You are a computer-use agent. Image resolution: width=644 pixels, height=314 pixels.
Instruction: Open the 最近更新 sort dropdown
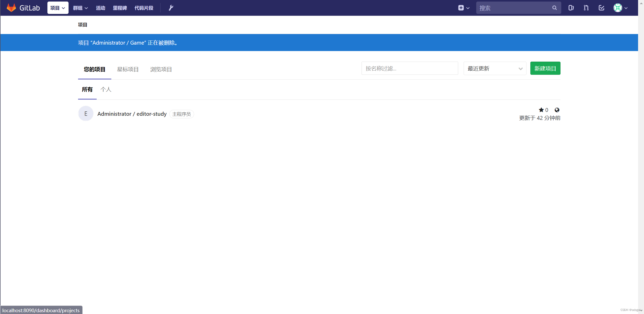(495, 69)
